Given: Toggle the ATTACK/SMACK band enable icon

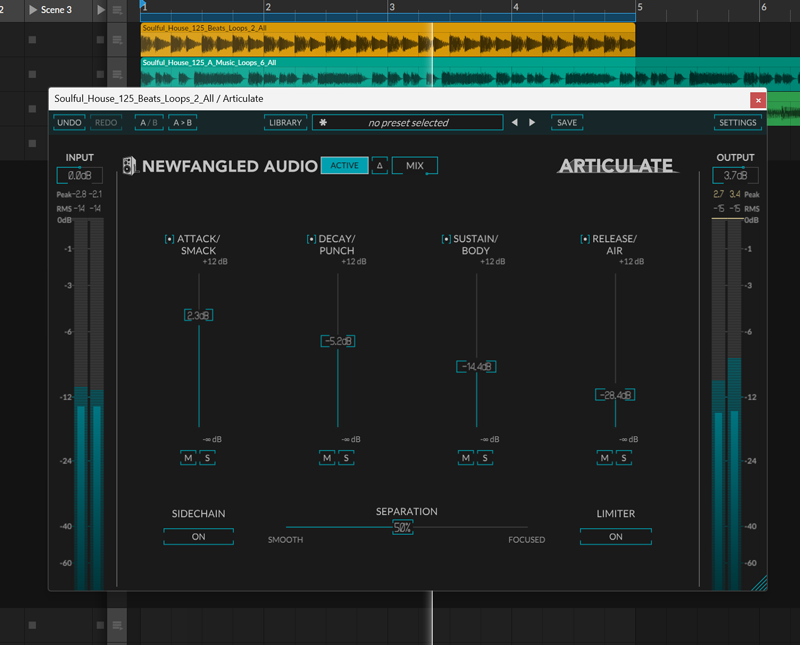Looking at the screenshot, I should [x=169, y=239].
